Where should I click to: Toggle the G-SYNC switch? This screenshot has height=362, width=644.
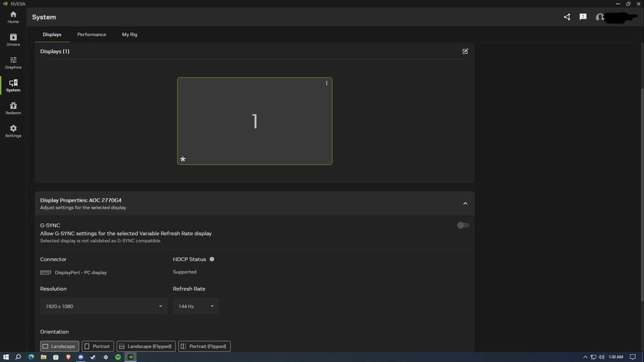tap(463, 225)
